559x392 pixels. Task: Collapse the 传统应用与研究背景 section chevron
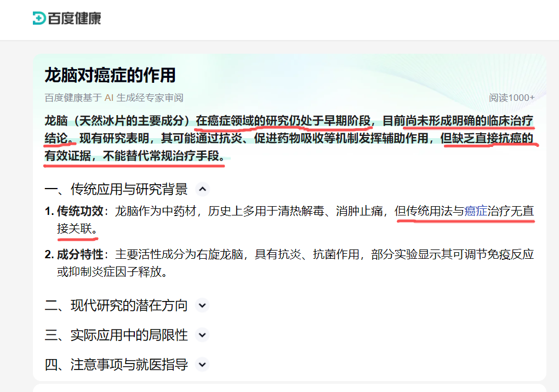(x=202, y=190)
